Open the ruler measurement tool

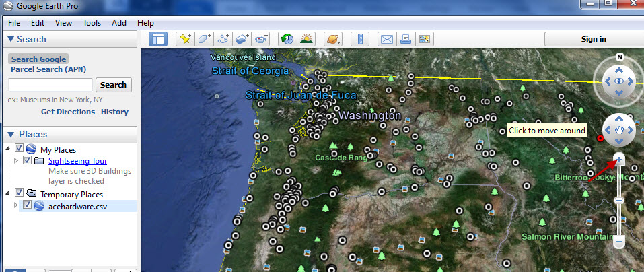pos(360,40)
